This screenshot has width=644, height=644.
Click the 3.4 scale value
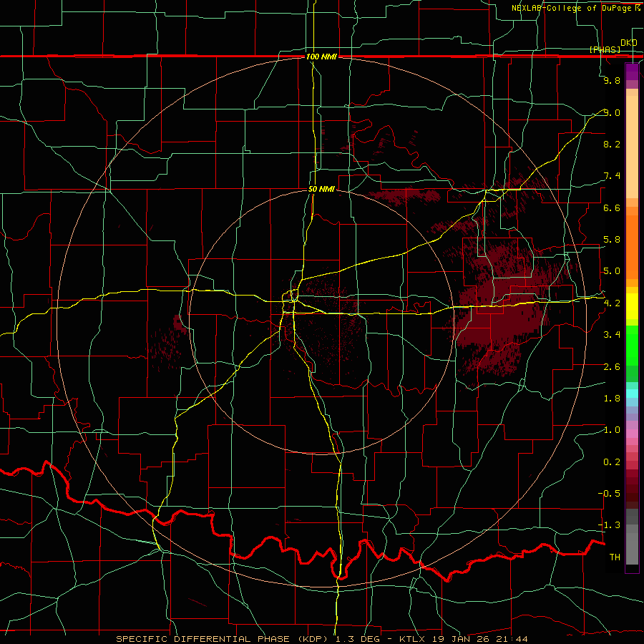pos(612,335)
